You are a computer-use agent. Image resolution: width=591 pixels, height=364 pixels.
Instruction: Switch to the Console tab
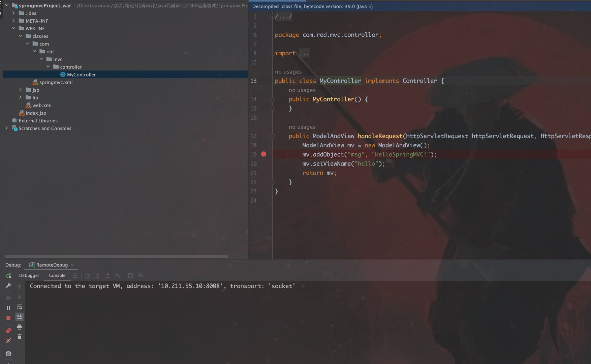coord(57,275)
